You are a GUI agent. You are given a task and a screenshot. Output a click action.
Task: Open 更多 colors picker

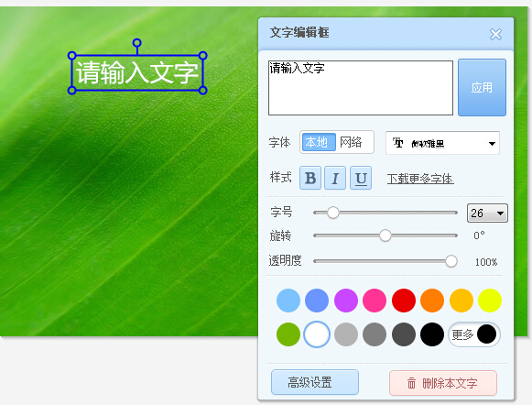(x=474, y=334)
